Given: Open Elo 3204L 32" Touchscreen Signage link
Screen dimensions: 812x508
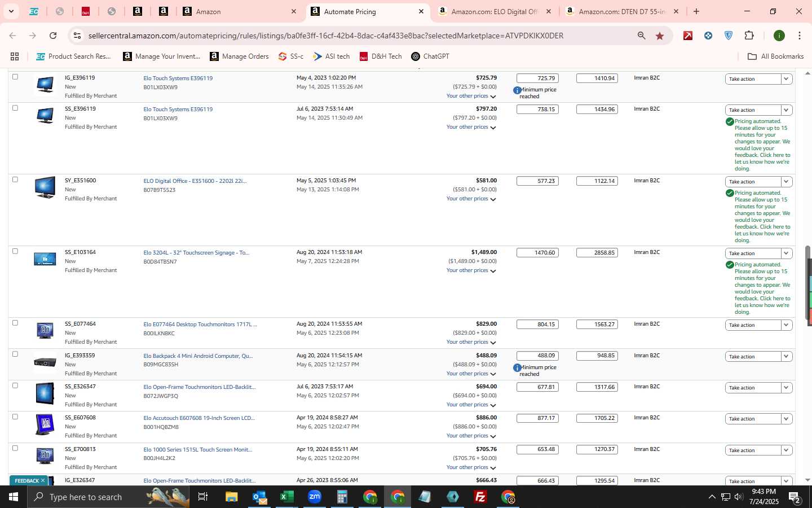Looking at the screenshot, I should point(196,253).
